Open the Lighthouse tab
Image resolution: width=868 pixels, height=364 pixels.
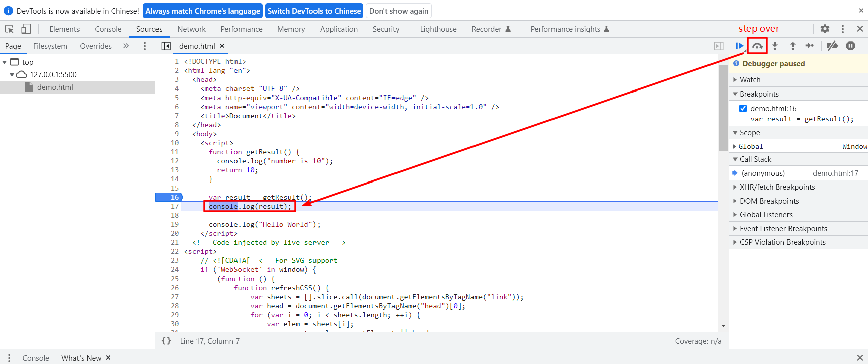point(438,29)
